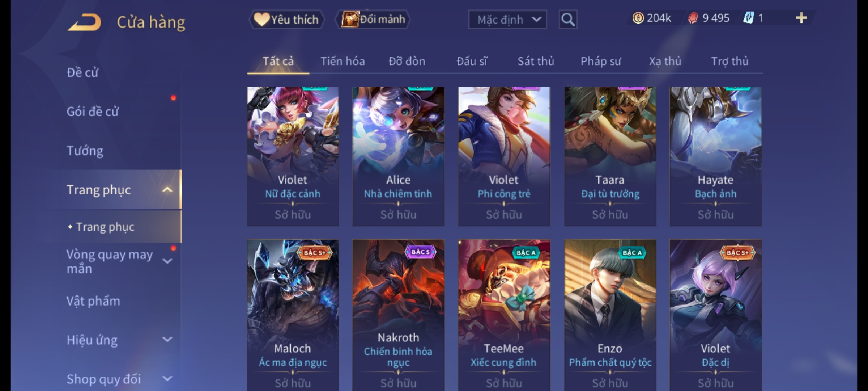868x391 pixels.
Task: Tap the blue ticket currency icon
Action: point(748,18)
